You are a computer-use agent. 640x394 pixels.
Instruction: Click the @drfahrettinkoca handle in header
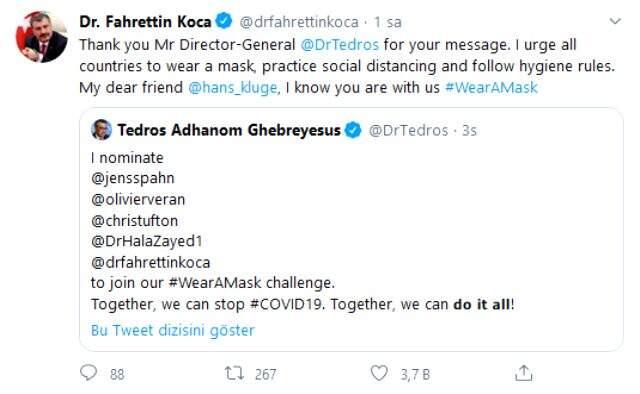[299, 22]
